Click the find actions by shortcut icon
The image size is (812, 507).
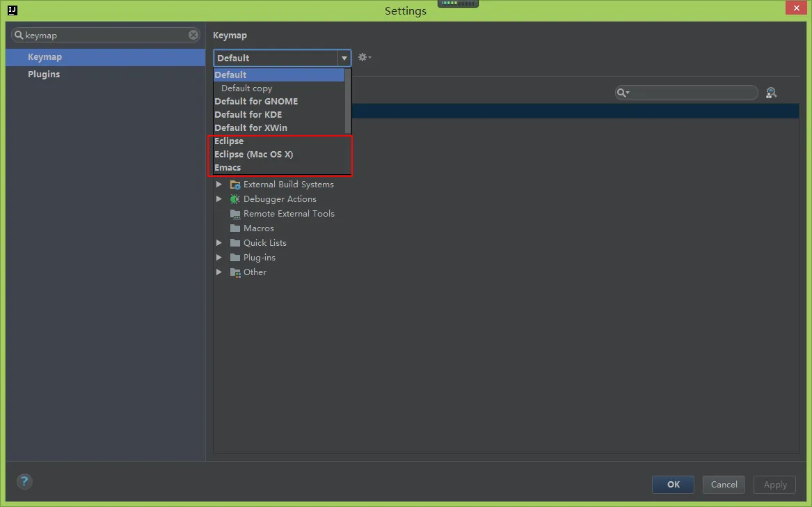771,93
